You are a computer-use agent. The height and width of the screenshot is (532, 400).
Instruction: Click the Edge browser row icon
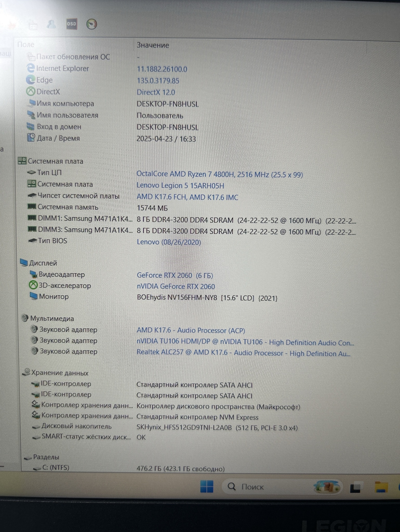point(31,80)
